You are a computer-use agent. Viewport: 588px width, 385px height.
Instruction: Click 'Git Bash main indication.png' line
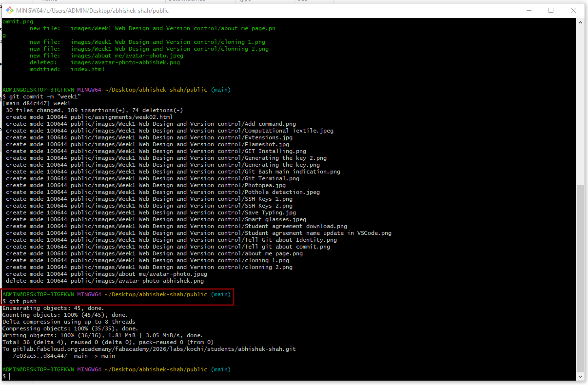click(173, 172)
